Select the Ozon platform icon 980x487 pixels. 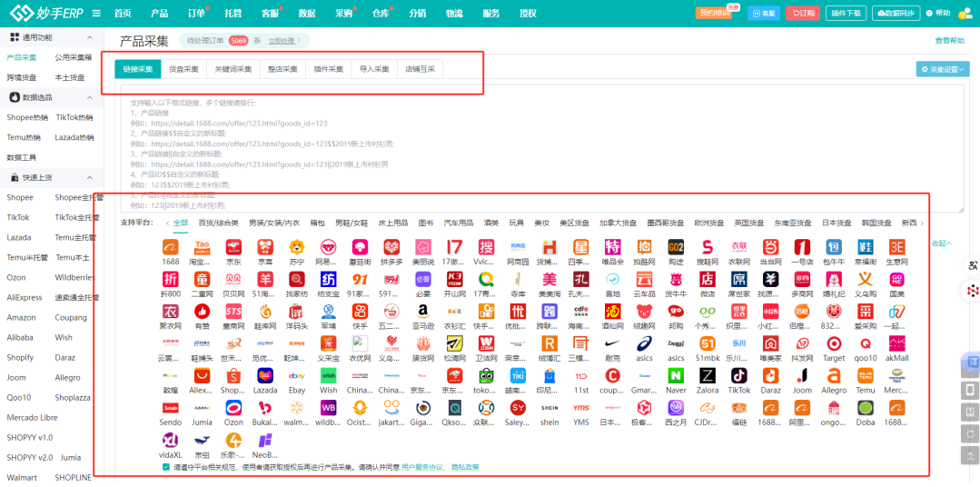[233, 408]
